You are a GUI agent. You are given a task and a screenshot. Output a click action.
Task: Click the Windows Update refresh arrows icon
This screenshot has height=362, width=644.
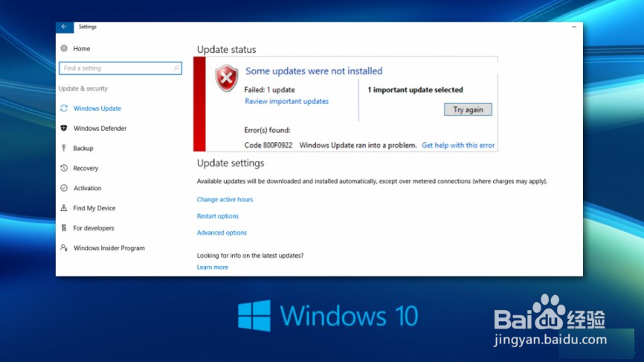point(64,109)
